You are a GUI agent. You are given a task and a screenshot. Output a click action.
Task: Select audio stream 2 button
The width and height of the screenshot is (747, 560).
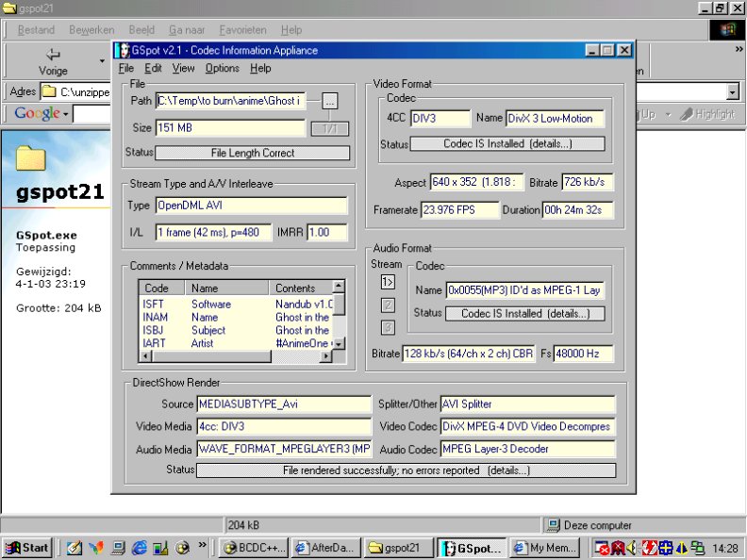388,305
